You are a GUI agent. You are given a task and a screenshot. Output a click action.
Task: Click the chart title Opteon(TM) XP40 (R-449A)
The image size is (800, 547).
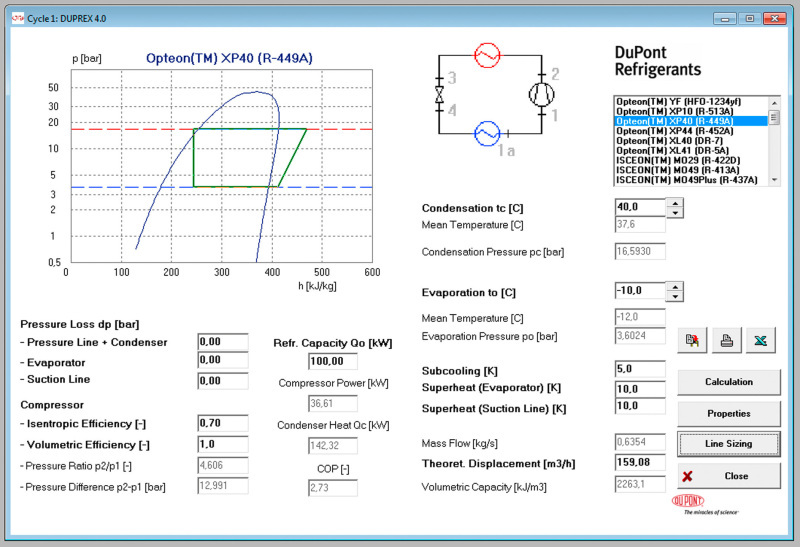pos(229,58)
